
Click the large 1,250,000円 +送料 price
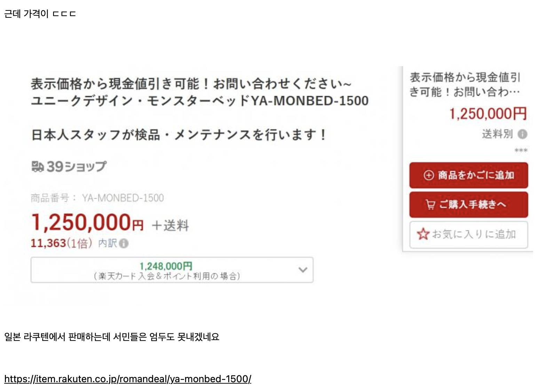tap(110, 223)
